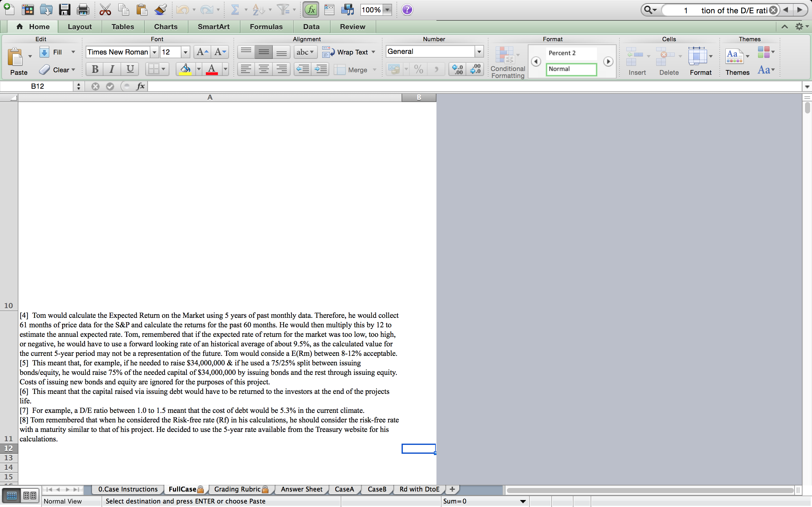Image resolution: width=812 pixels, height=507 pixels.
Task: Click the Print icon in toolbar
Action: 82,10
